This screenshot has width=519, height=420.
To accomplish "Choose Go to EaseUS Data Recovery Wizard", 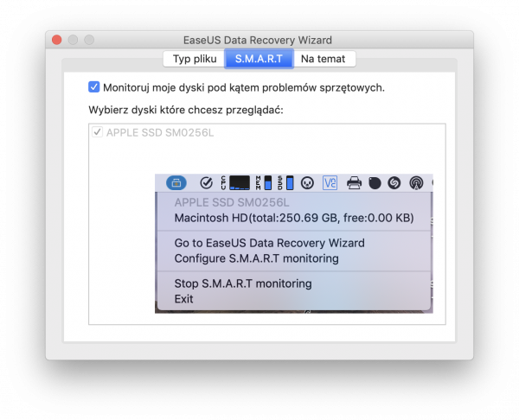I will click(294, 243).
